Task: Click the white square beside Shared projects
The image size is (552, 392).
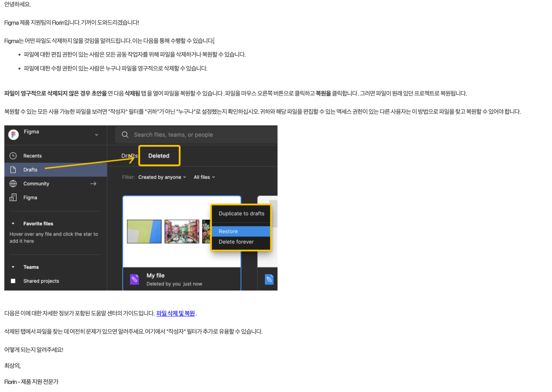Action: coord(13,281)
